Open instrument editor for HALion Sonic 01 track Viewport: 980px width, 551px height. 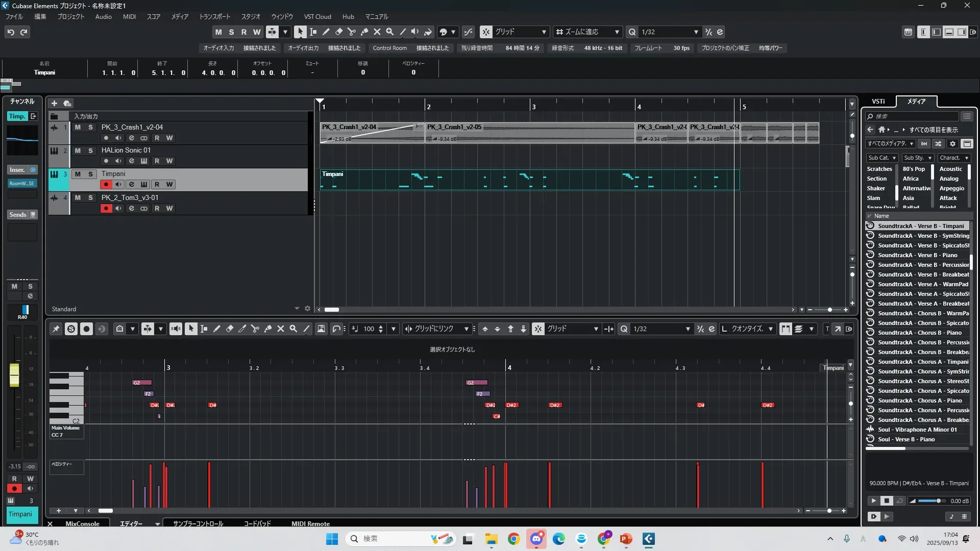pos(144,161)
